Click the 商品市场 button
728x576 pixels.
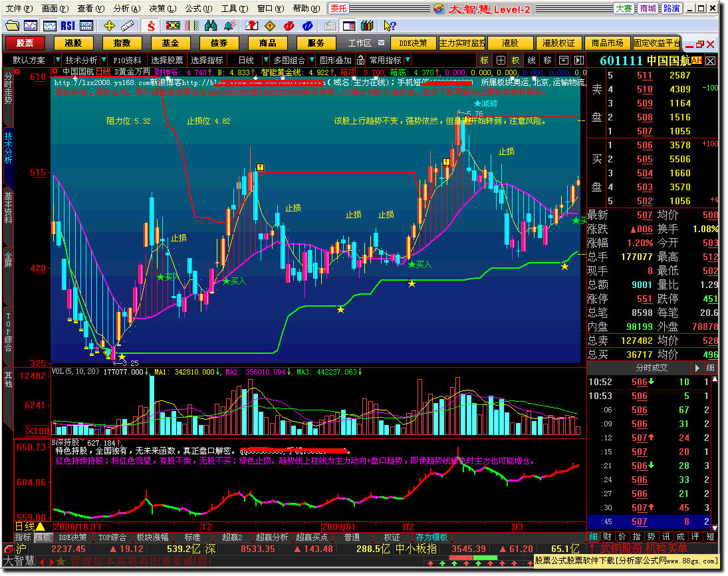click(607, 43)
